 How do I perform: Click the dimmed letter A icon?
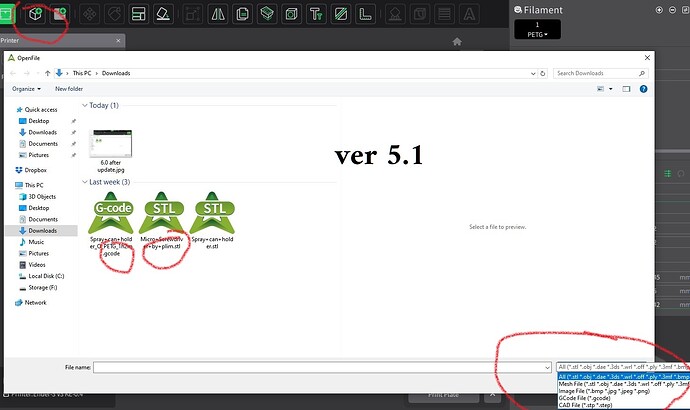pos(469,14)
